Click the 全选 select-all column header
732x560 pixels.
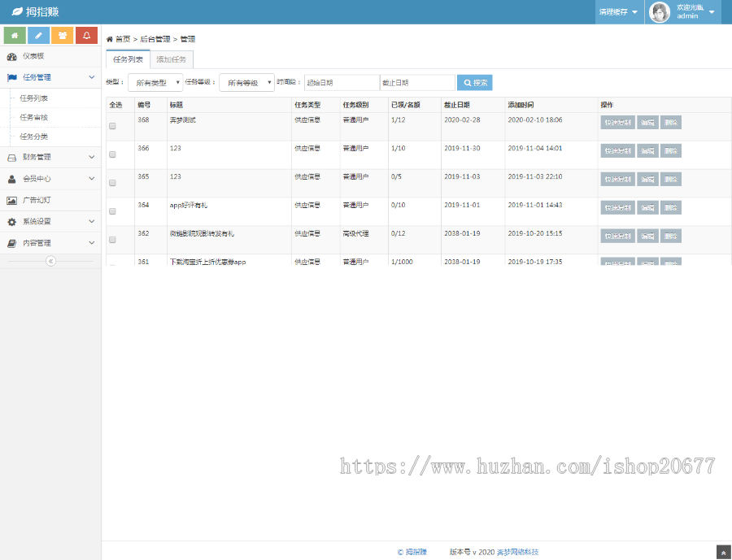[115, 105]
